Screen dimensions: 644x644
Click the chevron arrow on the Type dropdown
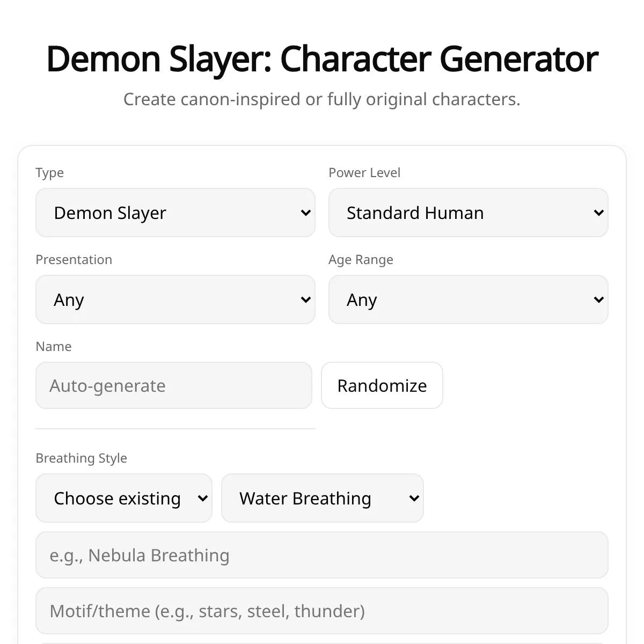(x=305, y=213)
